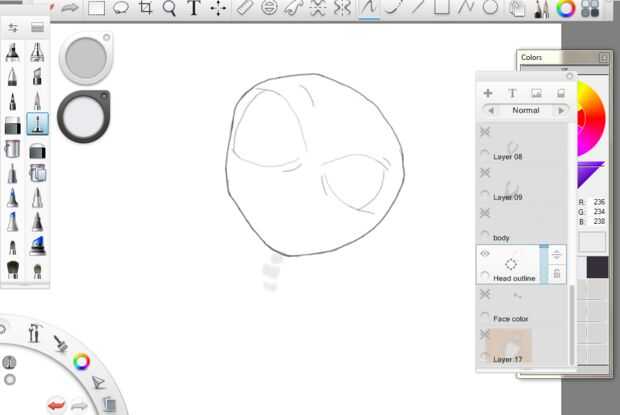
Task: Open the lagoon brush tools icon
Action: 34,333
